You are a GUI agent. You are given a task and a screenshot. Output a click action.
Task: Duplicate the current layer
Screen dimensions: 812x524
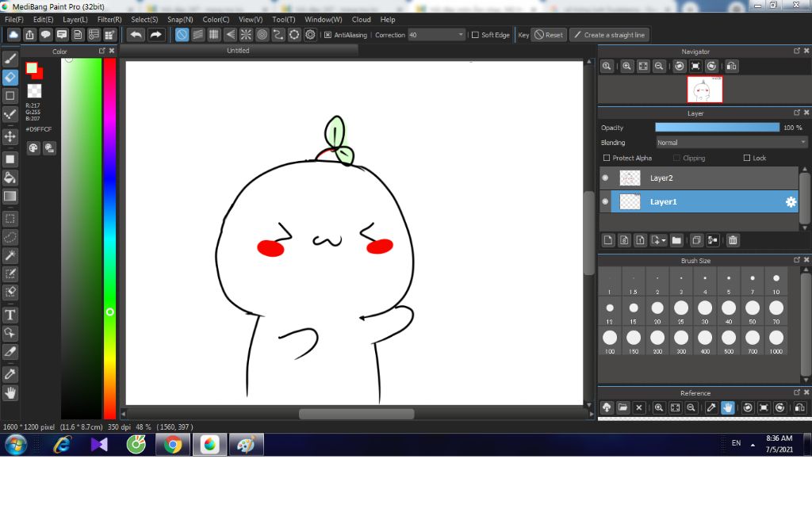click(x=696, y=240)
